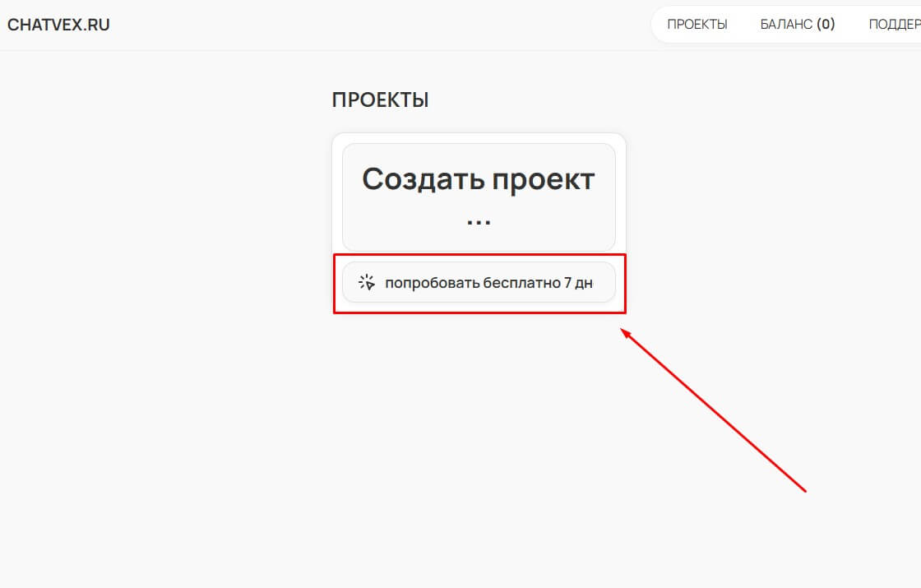Open the БАЛАНС navigation item
Image resolution: width=921 pixels, height=588 pixels.
[x=797, y=25]
